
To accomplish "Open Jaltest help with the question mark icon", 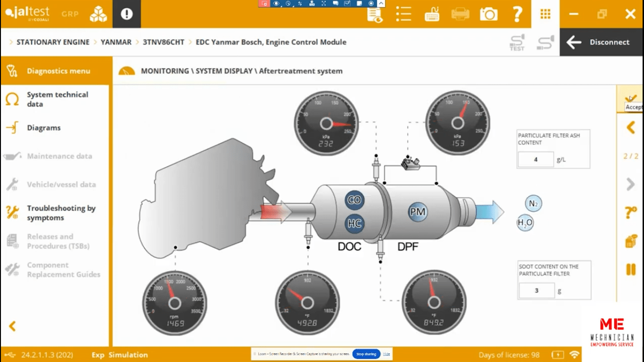I will click(517, 14).
